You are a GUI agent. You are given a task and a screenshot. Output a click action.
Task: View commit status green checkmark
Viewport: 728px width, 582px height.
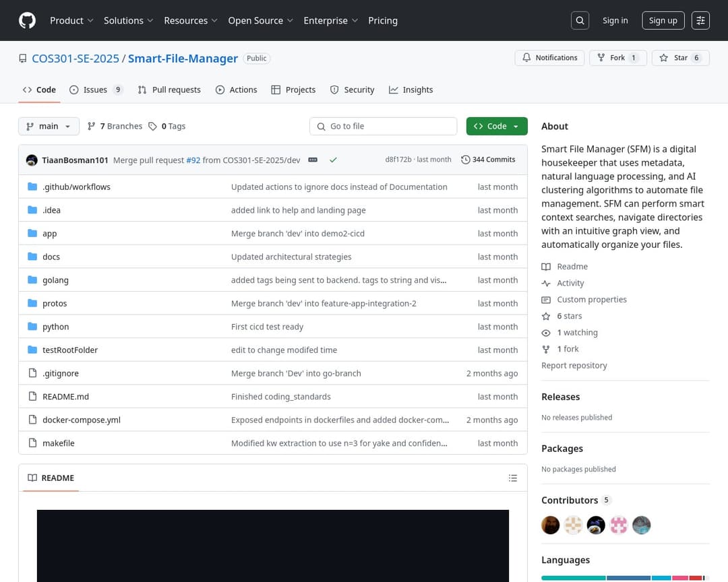(333, 160)
